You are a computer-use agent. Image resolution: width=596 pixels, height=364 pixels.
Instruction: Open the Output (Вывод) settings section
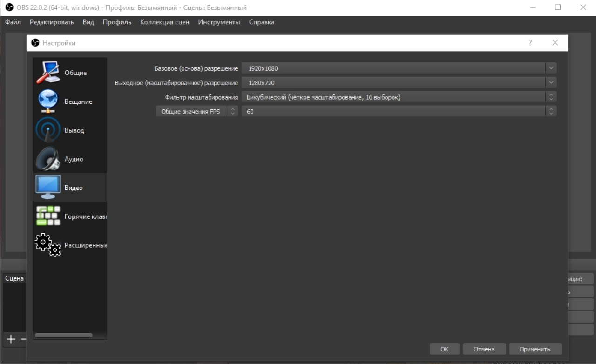click(70, 130)
